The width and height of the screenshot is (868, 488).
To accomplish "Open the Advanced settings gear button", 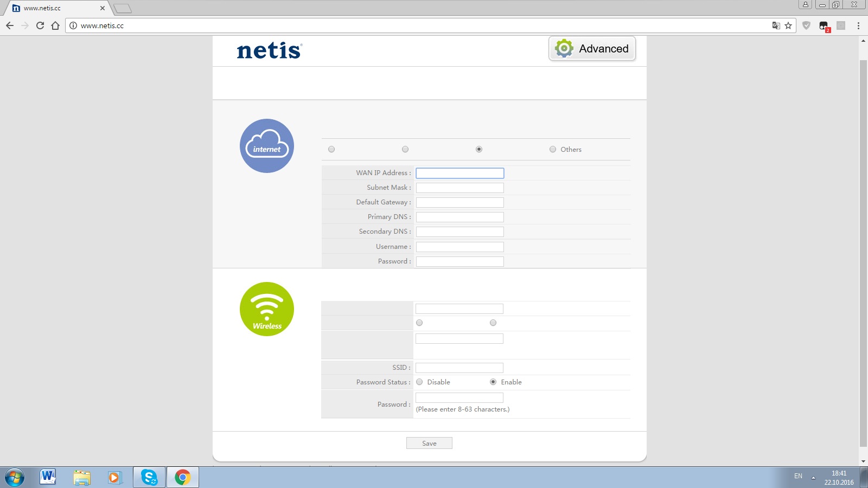I will coord(592,48).
